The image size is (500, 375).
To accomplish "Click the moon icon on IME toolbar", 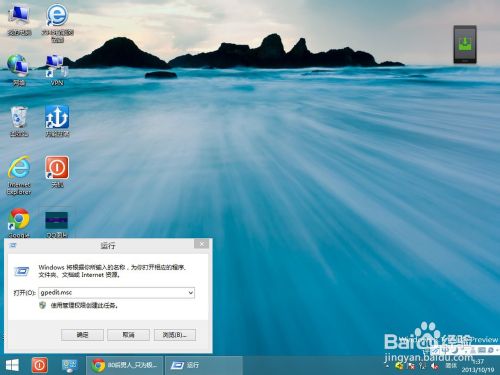I will 455,350.
